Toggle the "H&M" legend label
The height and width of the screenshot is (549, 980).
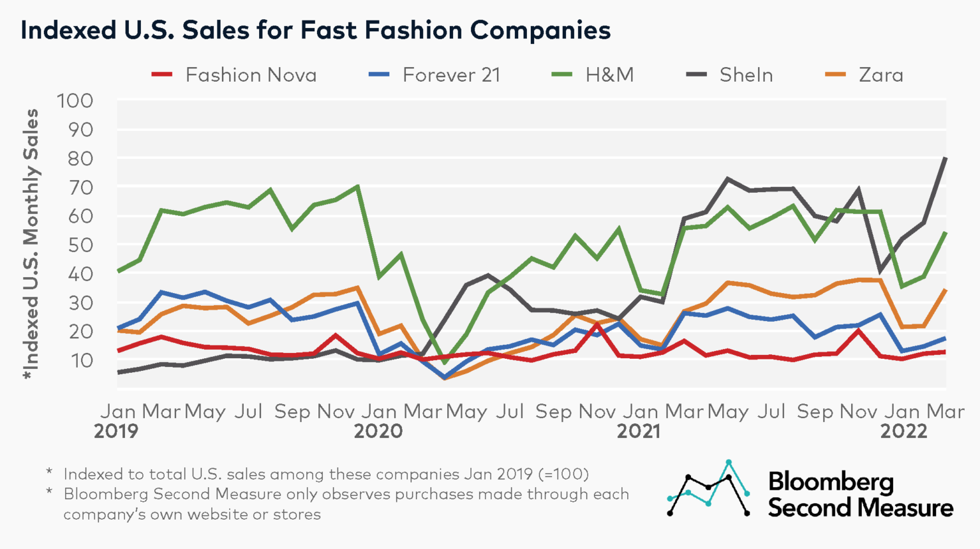(x=609, y=75)
